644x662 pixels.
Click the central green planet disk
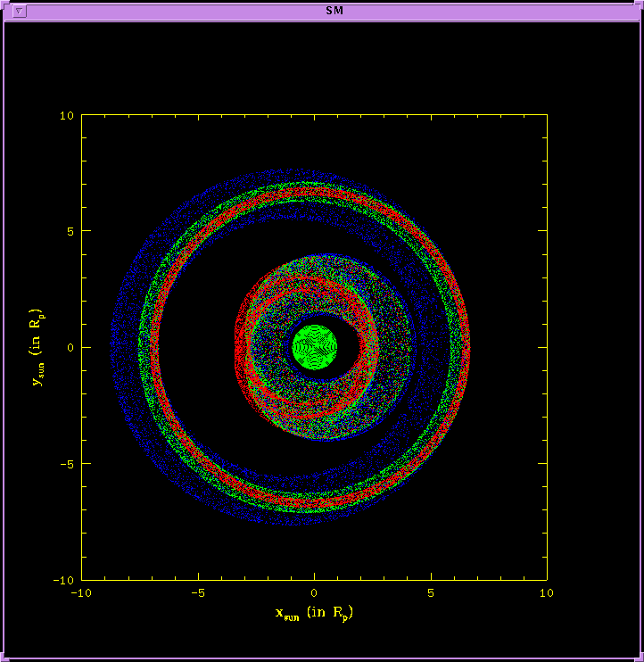(x=314, y=347)
